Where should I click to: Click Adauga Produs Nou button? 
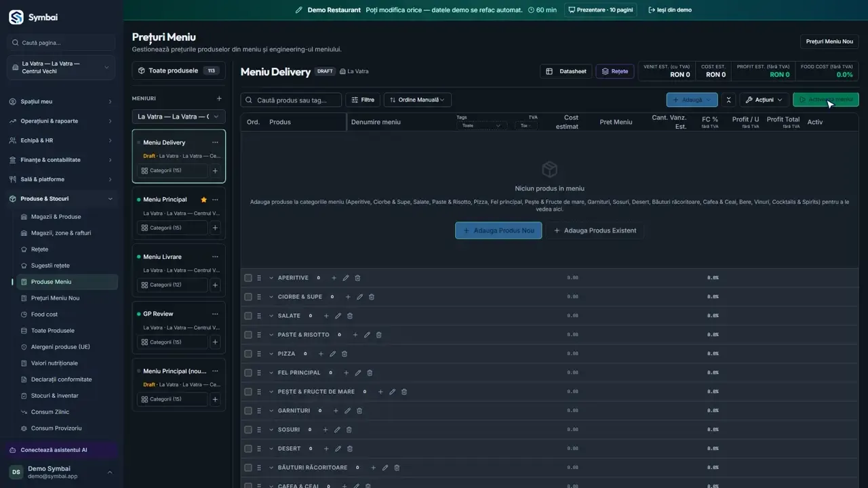498,230
